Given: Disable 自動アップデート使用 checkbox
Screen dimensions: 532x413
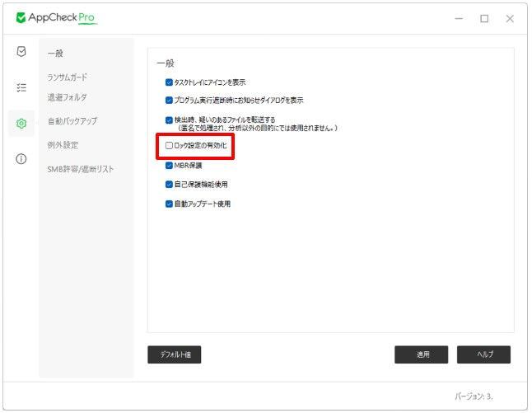Looking at the screenshot, I should coord(169,204).
